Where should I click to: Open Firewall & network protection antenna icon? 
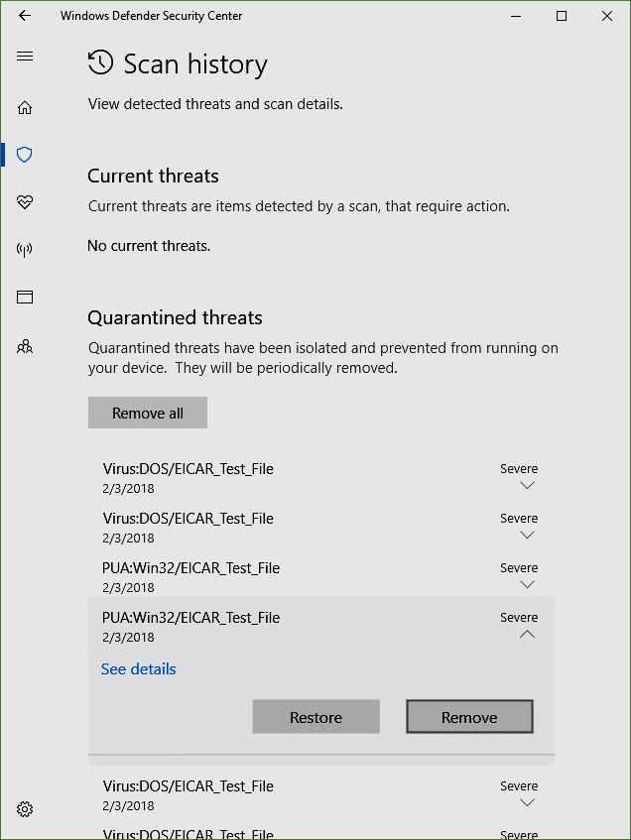click(x=25, y=249)
